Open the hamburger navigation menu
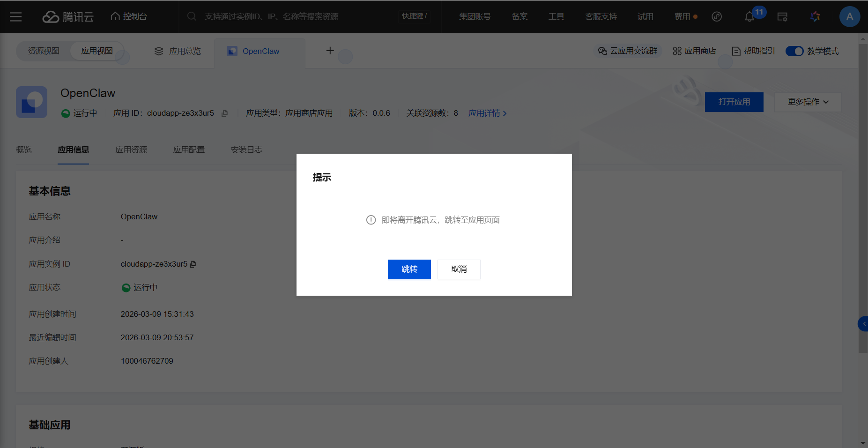The image size is (868, 448). coord(16,17)
